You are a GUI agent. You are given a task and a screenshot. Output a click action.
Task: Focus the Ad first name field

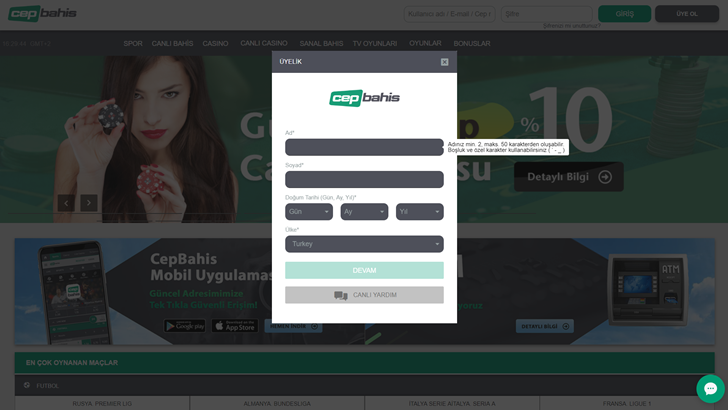364,147
